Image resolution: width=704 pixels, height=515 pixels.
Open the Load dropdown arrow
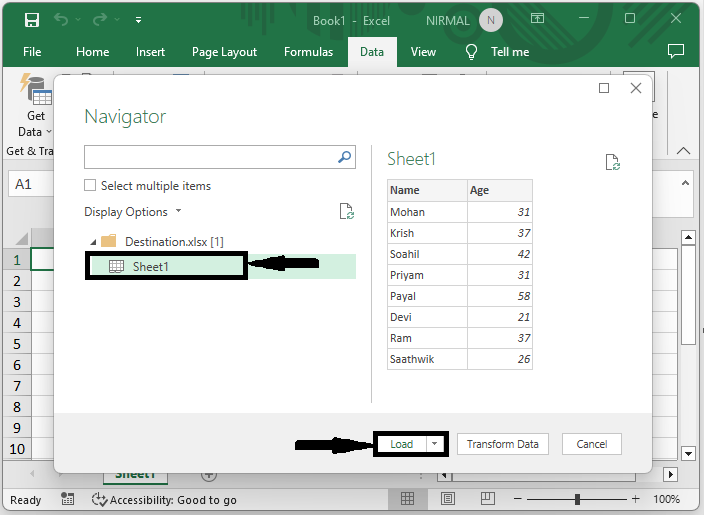point(435,444)
